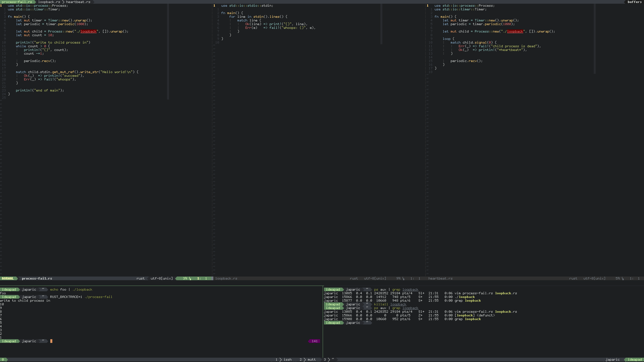Click the orange shell cursor at prompt
The width and height of the screenshot is (644, 362).
tap(51, 341)
